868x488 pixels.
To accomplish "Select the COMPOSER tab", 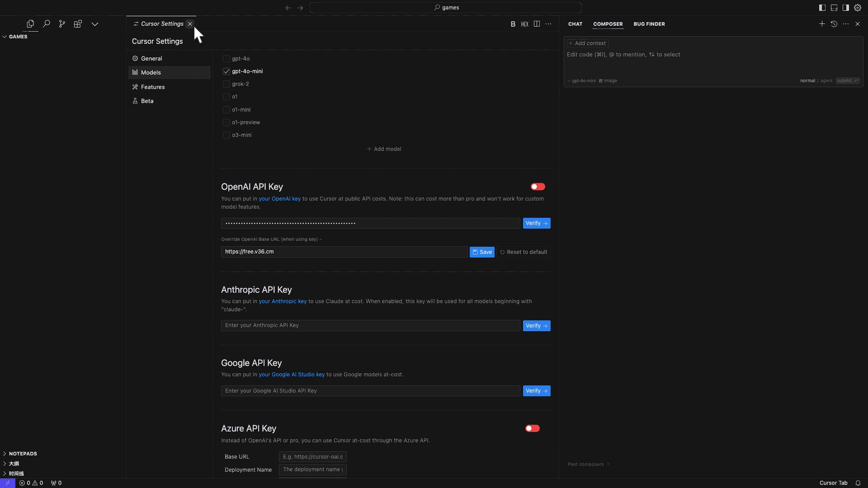I will coord(608,24).
